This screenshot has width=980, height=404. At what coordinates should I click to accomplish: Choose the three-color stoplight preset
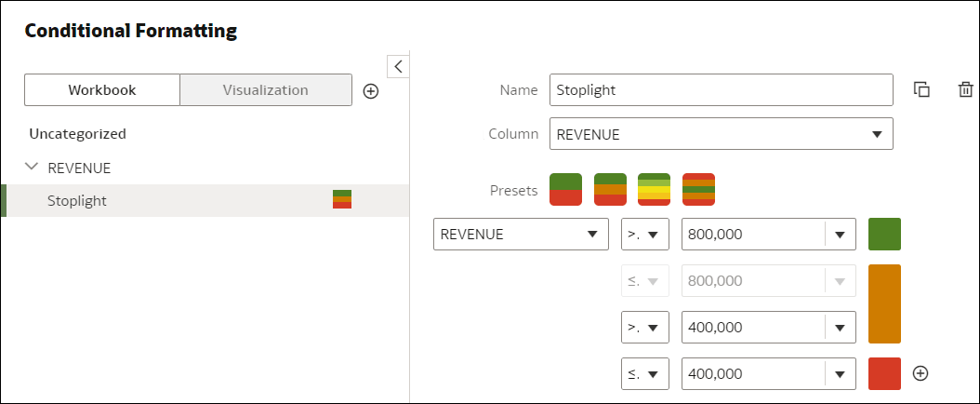pos(610,190)
